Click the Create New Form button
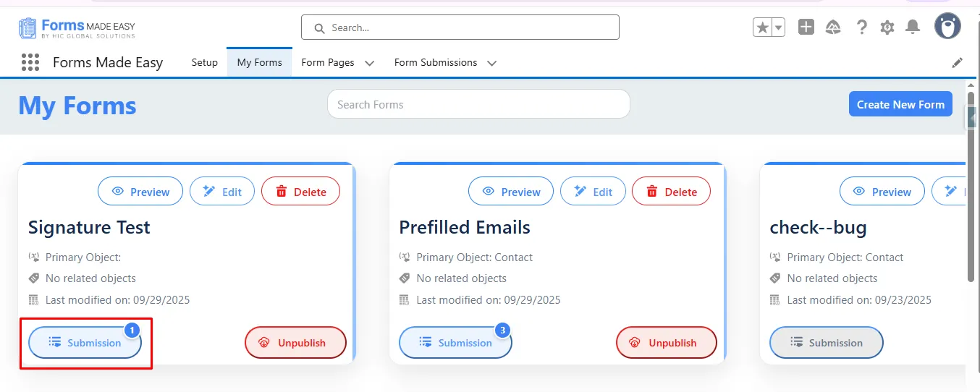The height and width of the screenshot is (392, 980). coord(900,104)
